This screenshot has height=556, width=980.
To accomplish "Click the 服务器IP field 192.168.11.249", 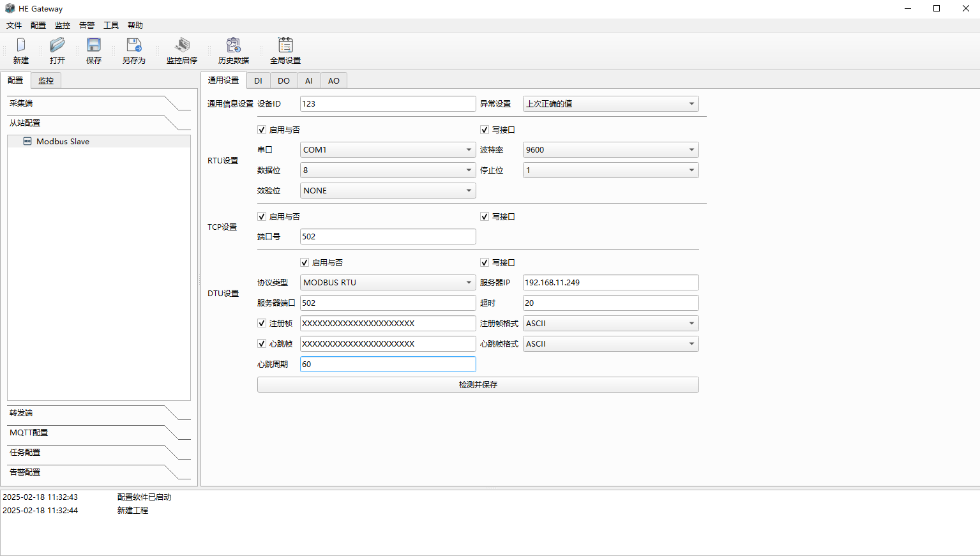I will (x=611, y=282).
